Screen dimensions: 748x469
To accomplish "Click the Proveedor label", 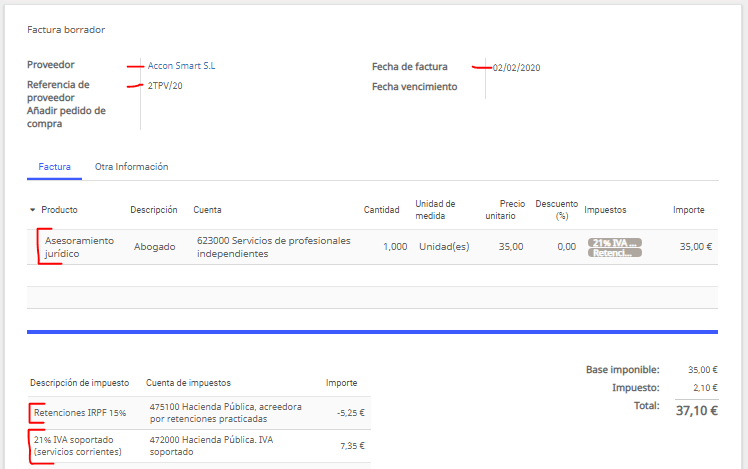I will (x=51, y=65).
